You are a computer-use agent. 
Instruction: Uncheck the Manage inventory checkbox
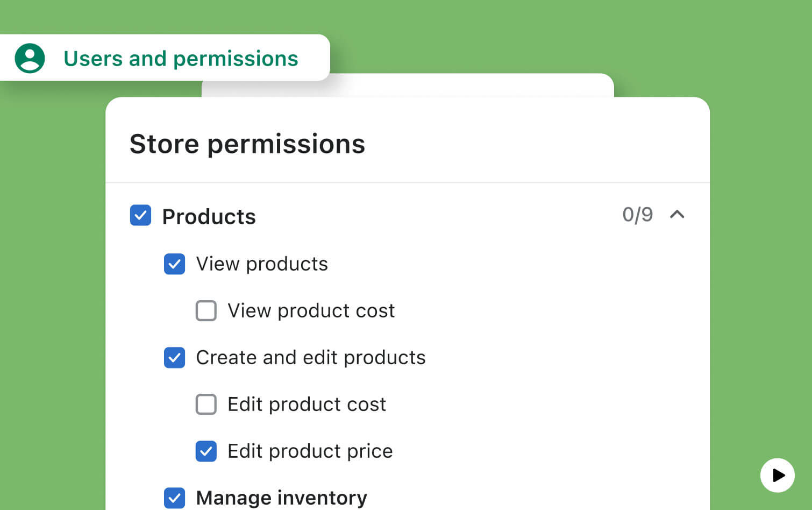tap(174, 498)
